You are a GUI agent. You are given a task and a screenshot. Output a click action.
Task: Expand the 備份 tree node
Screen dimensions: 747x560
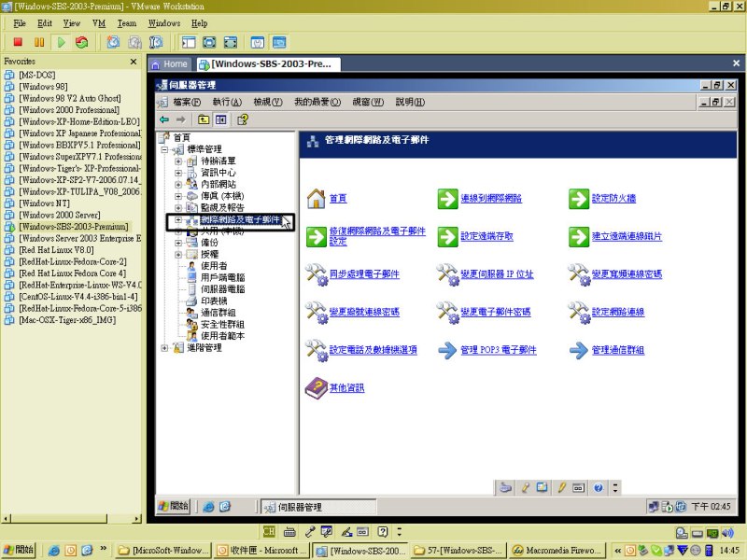(x=178, y=243)
